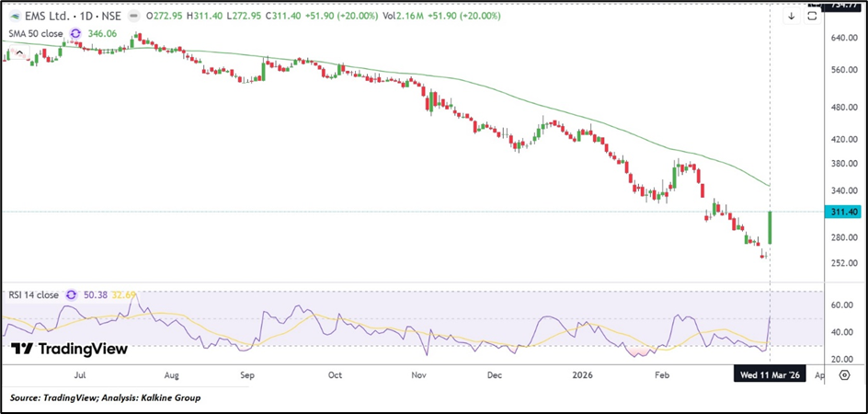Click the 640.00 level on price scale
The height and width of the screenshot is (414, 868).
pos(843,38)
